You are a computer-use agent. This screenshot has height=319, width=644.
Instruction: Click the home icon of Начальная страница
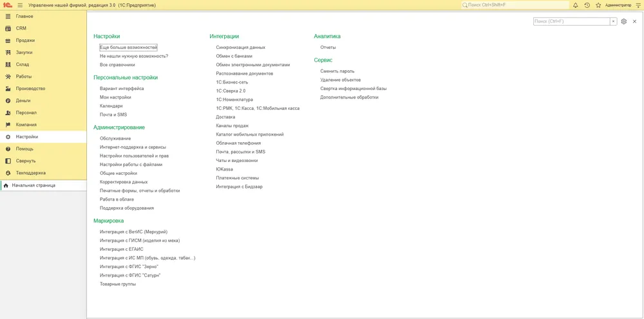tap(6, 185)
